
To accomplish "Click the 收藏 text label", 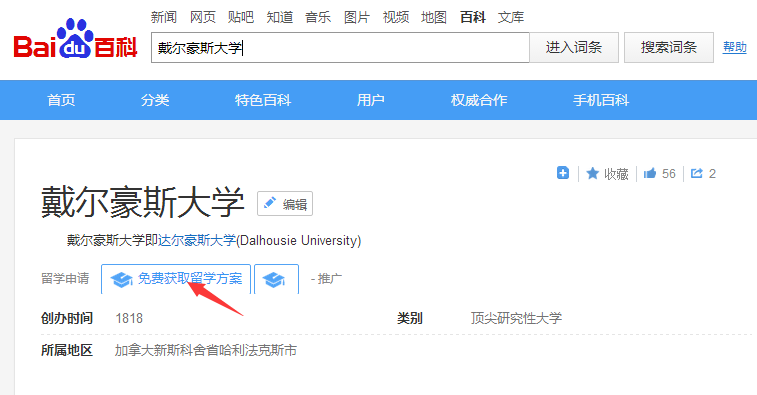I will (617, 174).
